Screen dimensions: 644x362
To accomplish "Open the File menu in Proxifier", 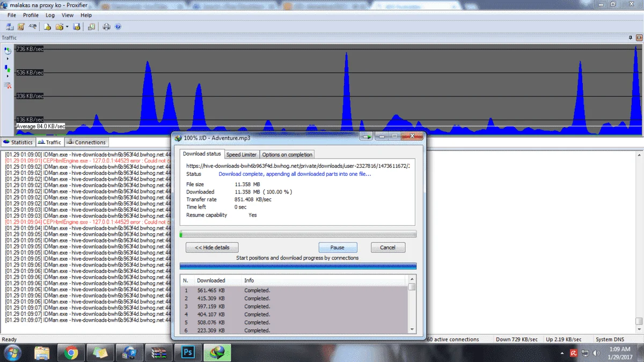I will coord(11,15).
